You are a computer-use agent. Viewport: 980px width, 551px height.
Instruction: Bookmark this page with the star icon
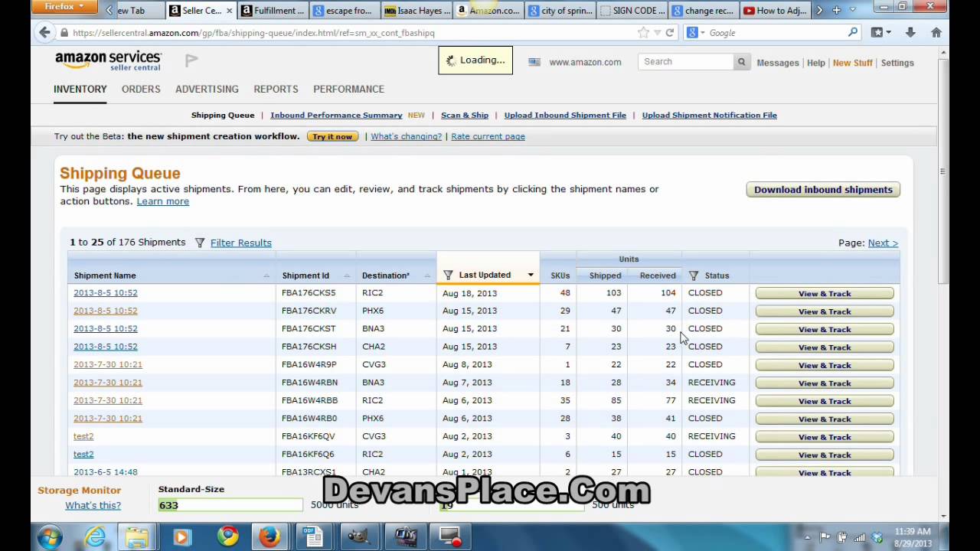(x=643, y=33)
